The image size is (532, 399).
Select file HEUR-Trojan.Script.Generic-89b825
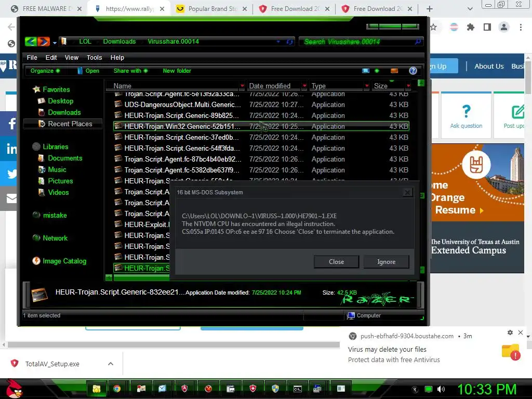pyautogui.click(x=261, y=115)
